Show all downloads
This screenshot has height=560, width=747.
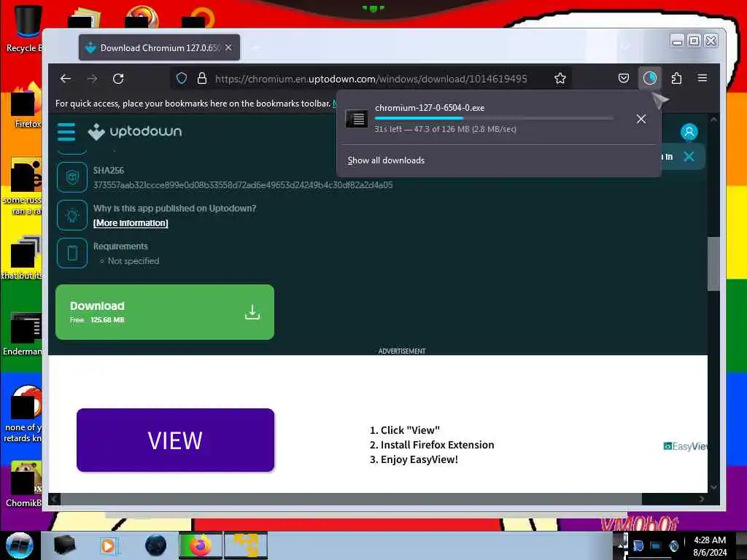(x=386, y=160)
